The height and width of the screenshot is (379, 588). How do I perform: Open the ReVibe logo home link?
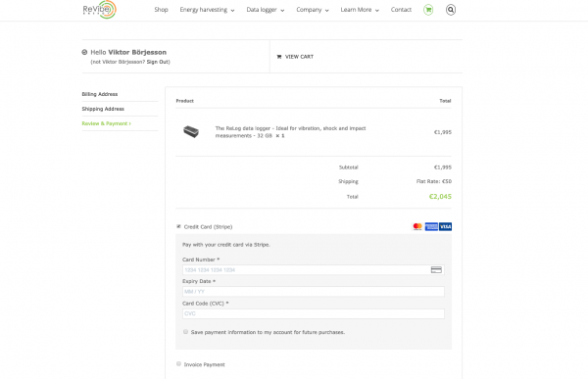[x=99, y=10]
